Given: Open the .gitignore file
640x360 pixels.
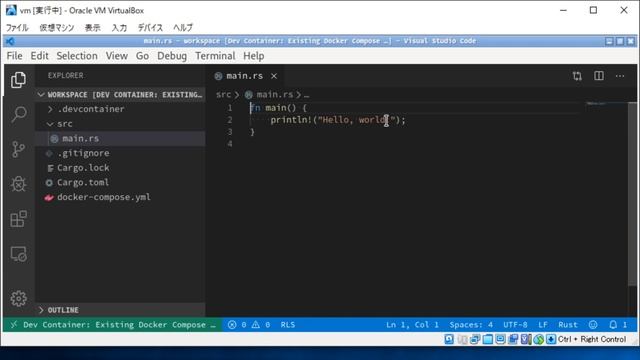Looking at the screenshot, I should [x=120, y=153].
